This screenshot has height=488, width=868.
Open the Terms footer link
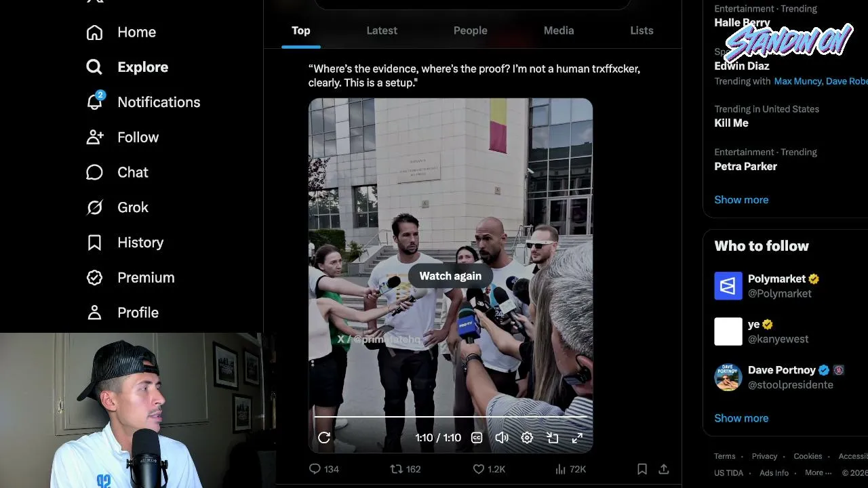point(724,456)
